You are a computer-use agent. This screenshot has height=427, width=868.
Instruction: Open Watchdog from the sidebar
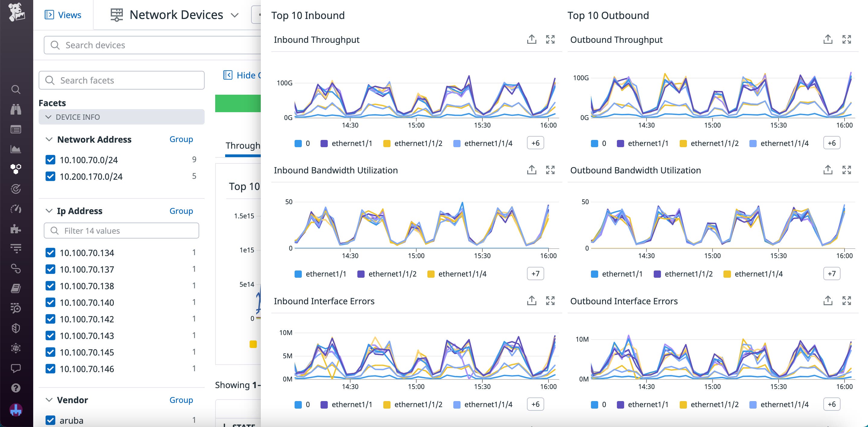[x=16, y=109]
